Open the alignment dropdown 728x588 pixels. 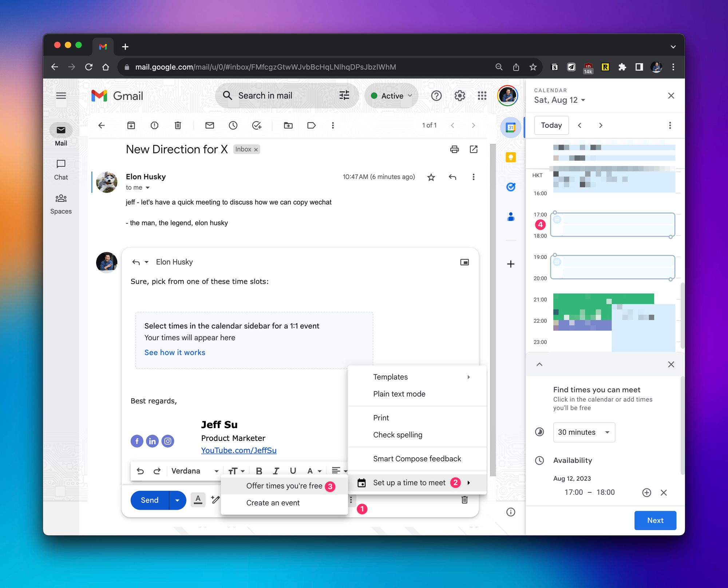click(x=339, y=471)
